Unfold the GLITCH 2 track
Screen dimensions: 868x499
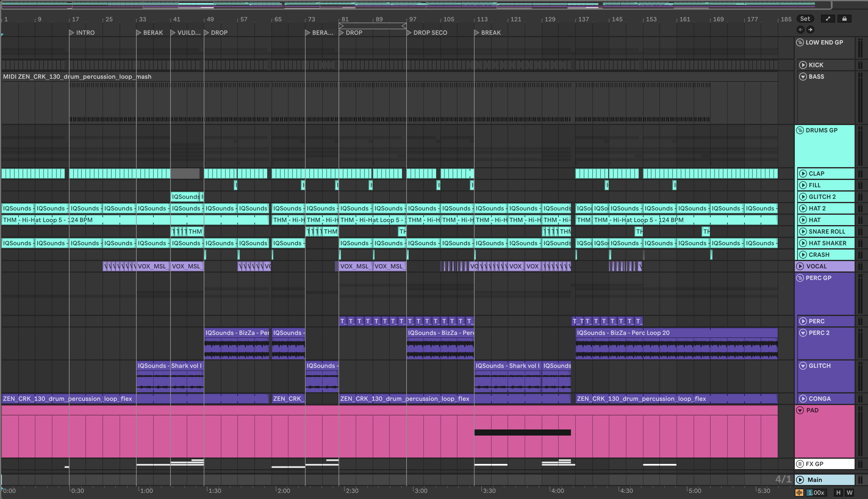pos(803,197)
